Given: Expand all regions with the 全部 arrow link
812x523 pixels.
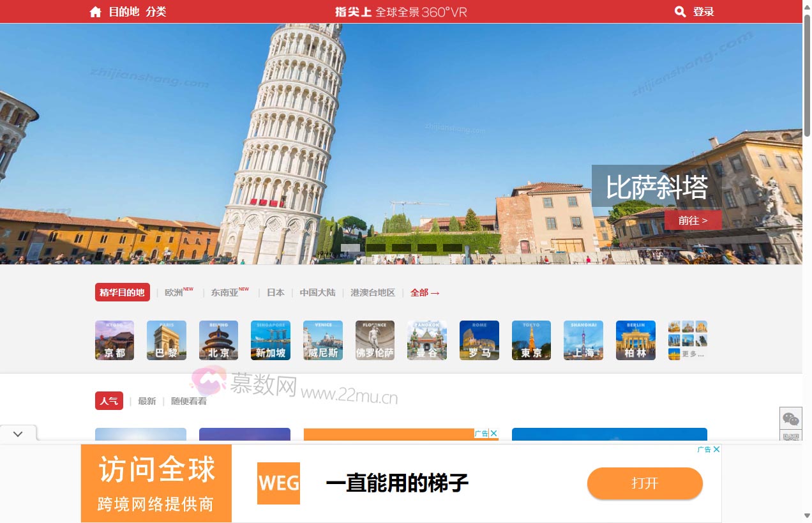Looking at the screenshot, I should pyautogui.click(x=425, y=292).
